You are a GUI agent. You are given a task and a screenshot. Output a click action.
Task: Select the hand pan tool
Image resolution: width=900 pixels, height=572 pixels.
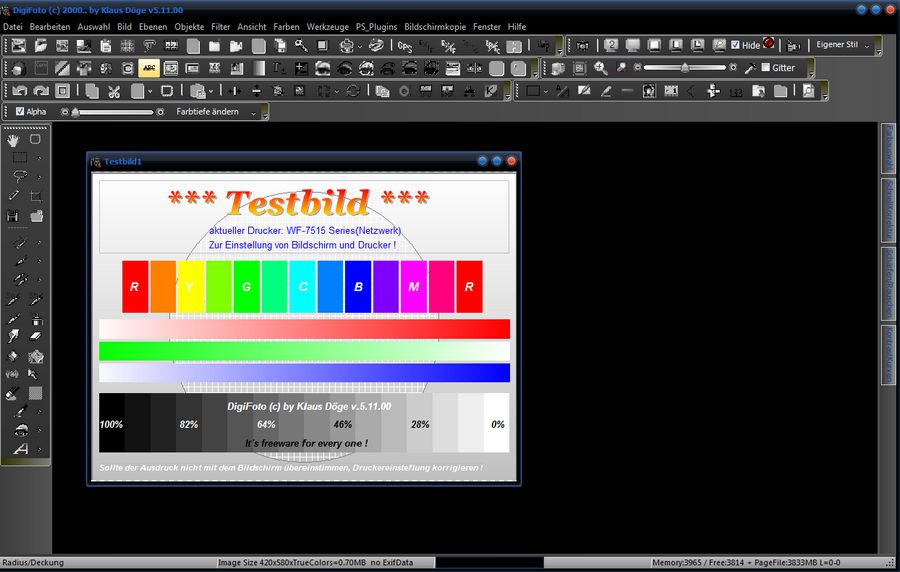click(14, 140)
